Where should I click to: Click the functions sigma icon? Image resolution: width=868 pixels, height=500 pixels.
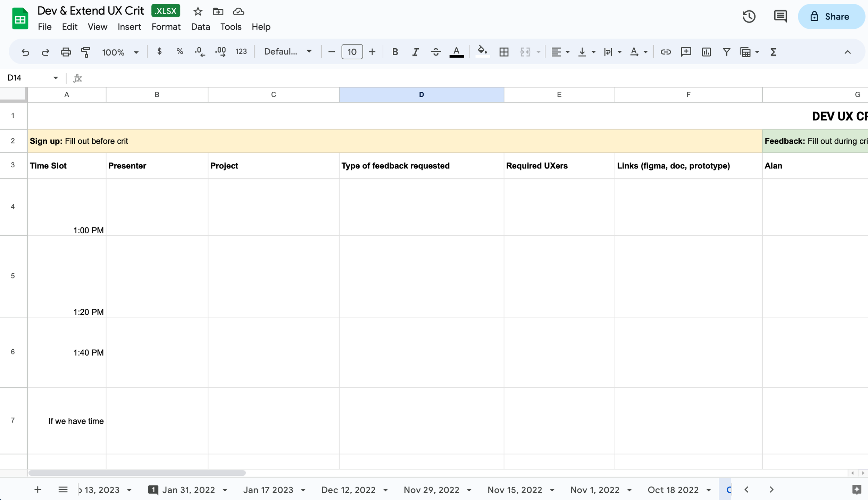click(x=773, y=52)
